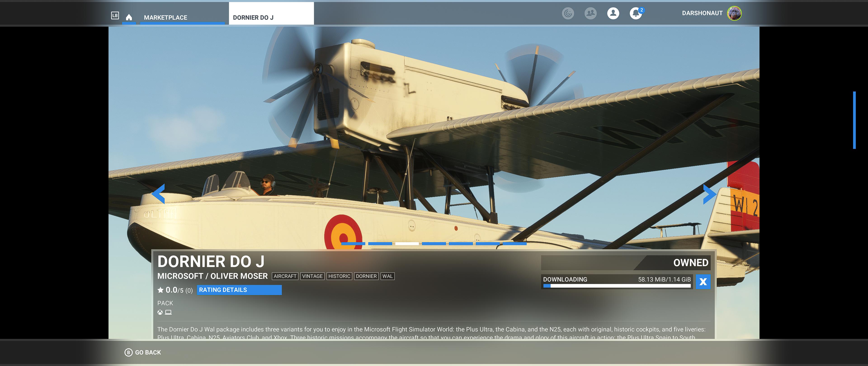
Task: Click the blue page scrollbar on right
Action: [x=854, y=120]
